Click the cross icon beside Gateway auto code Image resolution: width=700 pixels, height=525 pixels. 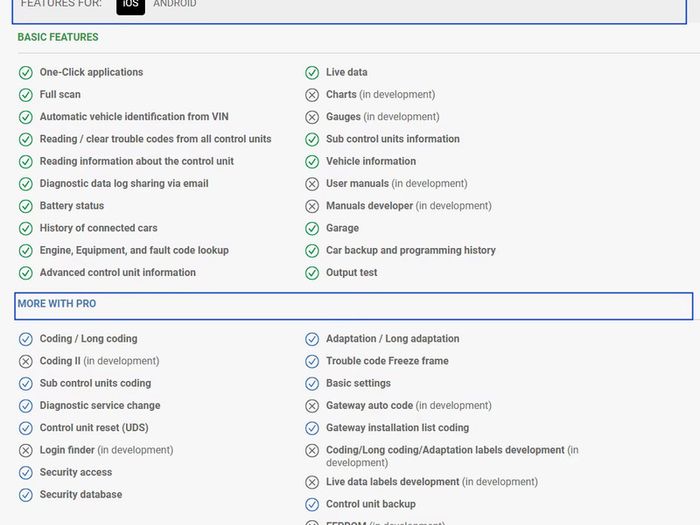point(312,406)
